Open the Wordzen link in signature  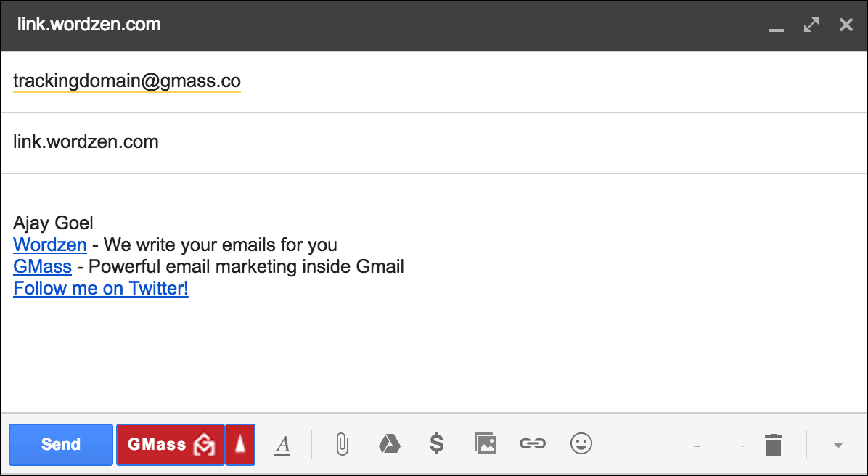(x=50, y=245)
